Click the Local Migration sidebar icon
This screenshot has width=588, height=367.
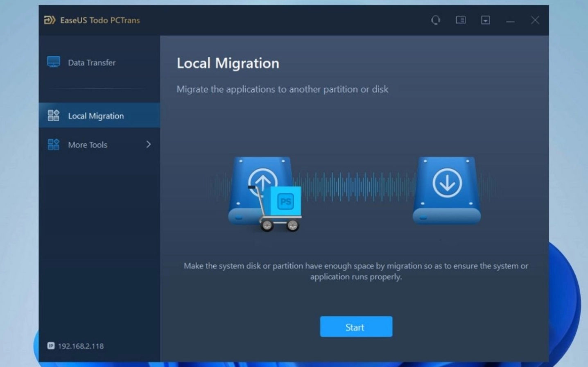(53, 115)
